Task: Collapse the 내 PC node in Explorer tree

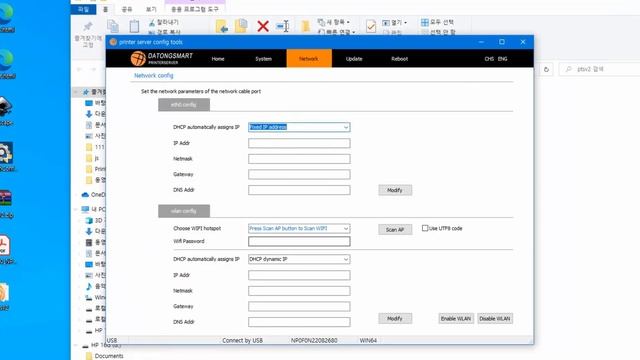Action: click(76, 209)
